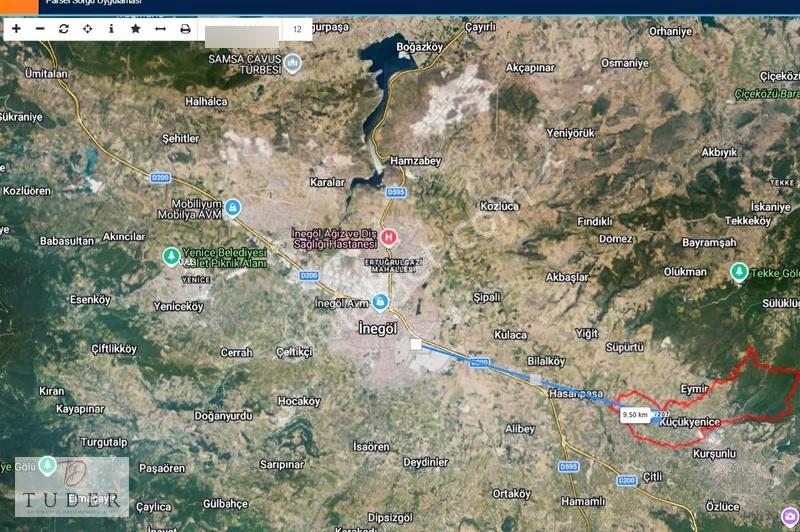Click the Çiftlikköy label
Viewport: 800px width, 532px height.
(x=114, y=349)
